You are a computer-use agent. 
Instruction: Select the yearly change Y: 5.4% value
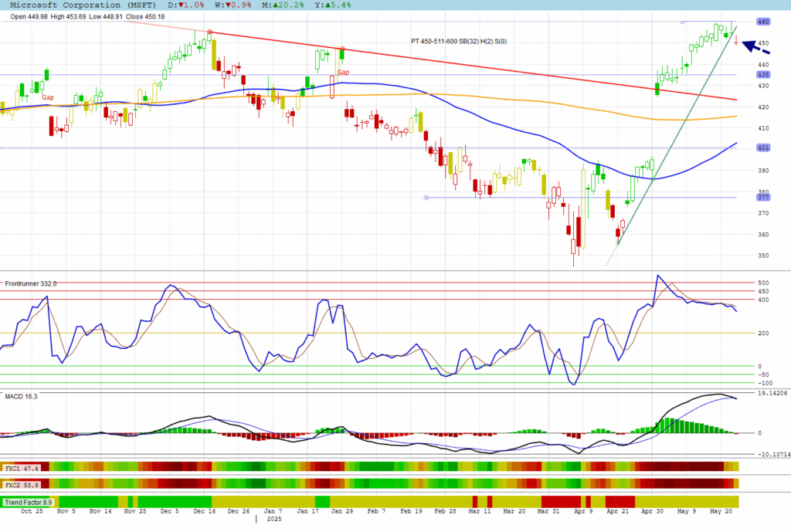tap(332, 5)
